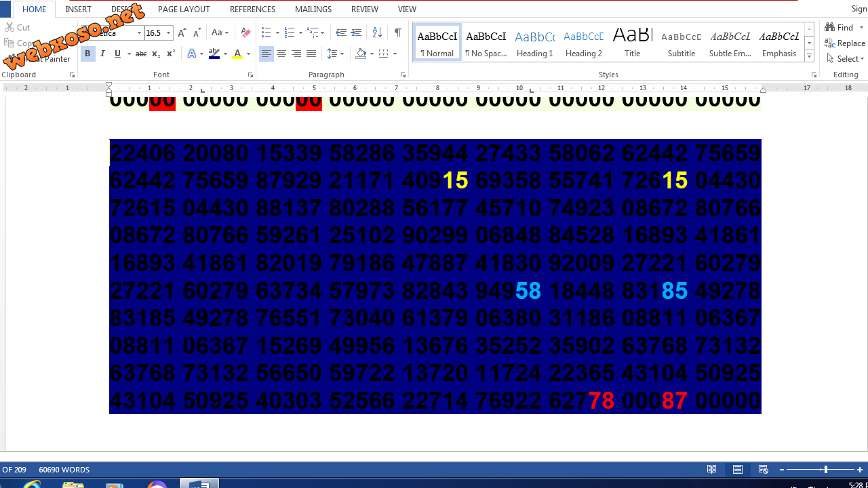Toggle Bold formatting
The width and height of the screenshot is (868, 488).
click(87, 54)
